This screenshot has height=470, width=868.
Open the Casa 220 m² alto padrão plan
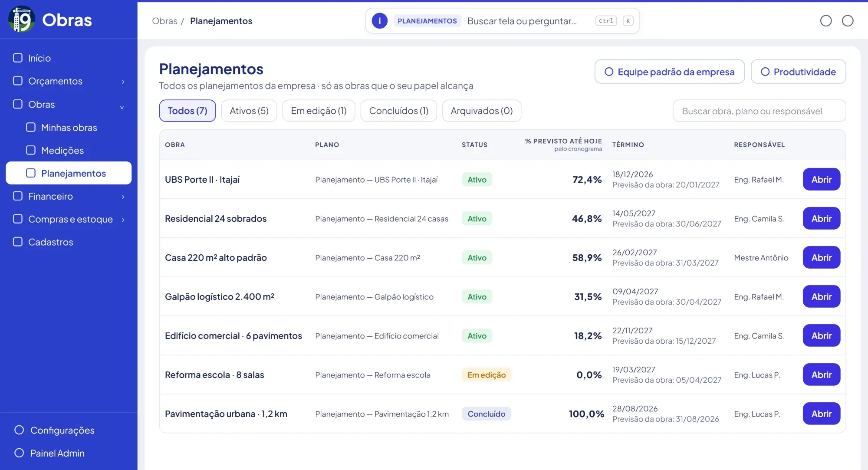pyautogui.click(x=821, y=257)
